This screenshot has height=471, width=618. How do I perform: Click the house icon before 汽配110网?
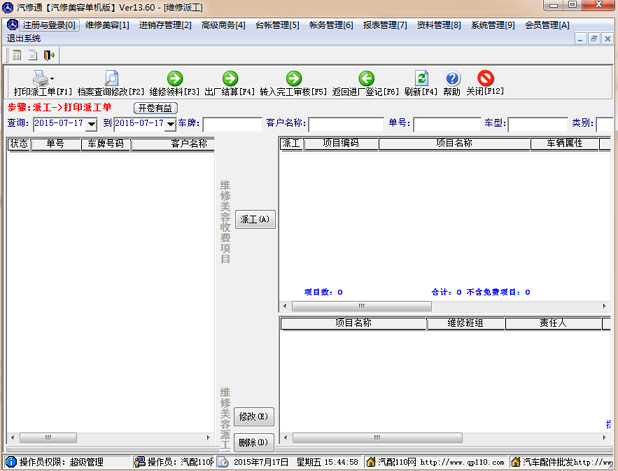click(370, 462)
